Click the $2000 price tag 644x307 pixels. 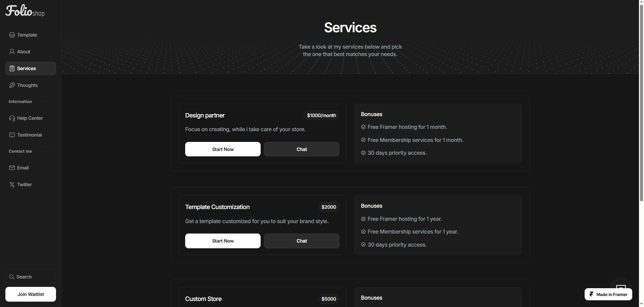[x=329, y=207]
